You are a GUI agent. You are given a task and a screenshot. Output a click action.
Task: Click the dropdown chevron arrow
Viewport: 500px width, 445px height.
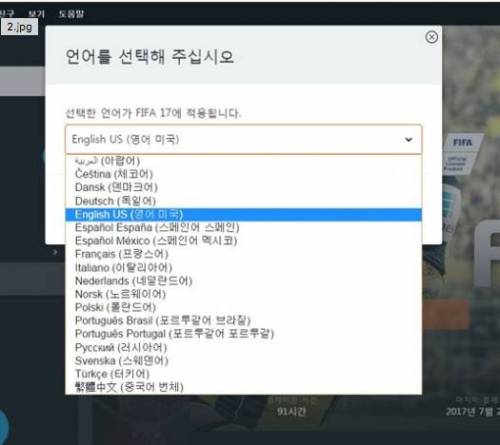(x=409, y=140)
